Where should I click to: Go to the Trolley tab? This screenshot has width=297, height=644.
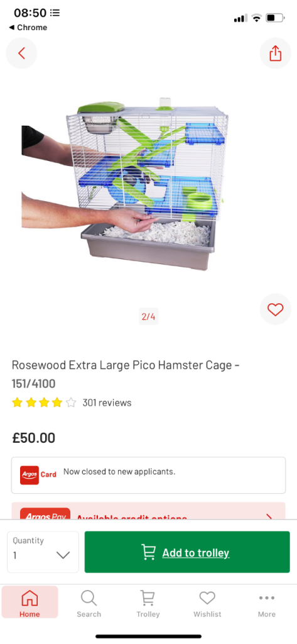[148, 602]
